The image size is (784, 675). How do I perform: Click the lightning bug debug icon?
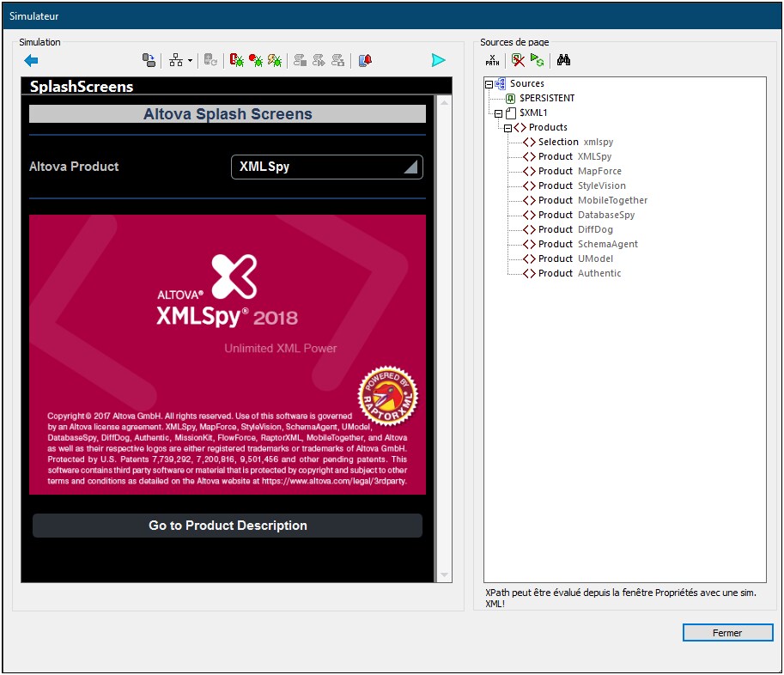click(275, 60)
